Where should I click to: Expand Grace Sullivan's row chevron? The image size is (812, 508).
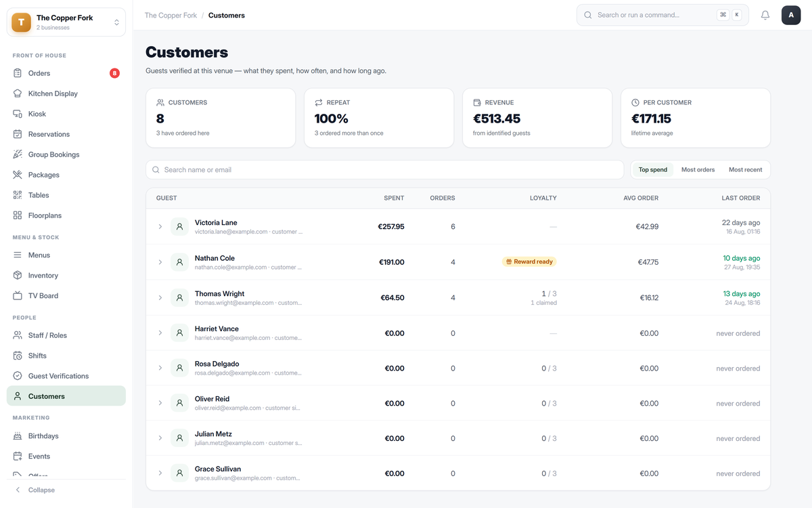pos(160,473)
